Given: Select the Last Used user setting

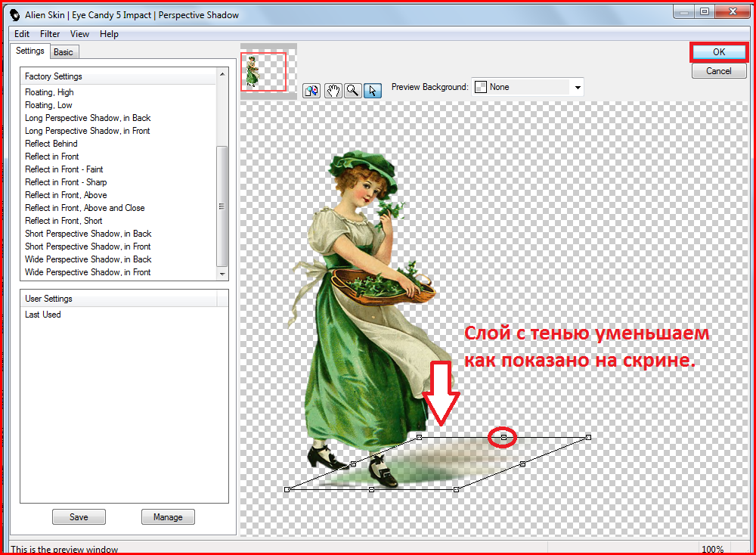Looking at the screenshot, I should click(43, 315).
